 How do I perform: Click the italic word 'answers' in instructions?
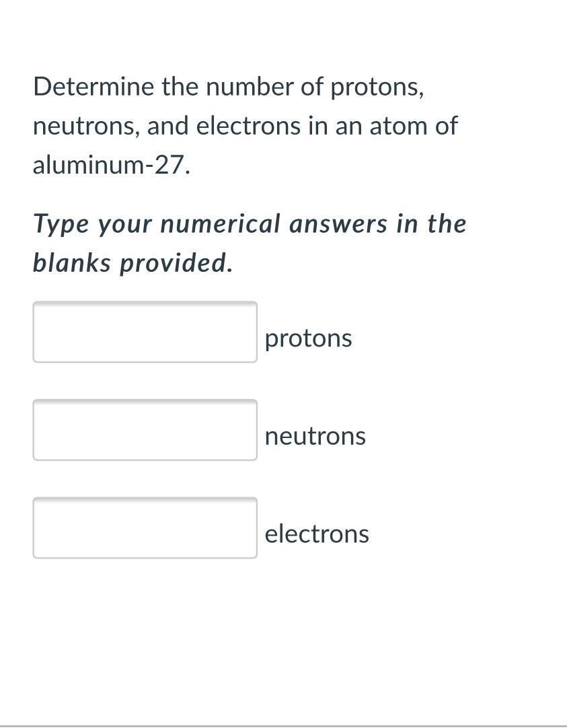(x=338, y=224)
